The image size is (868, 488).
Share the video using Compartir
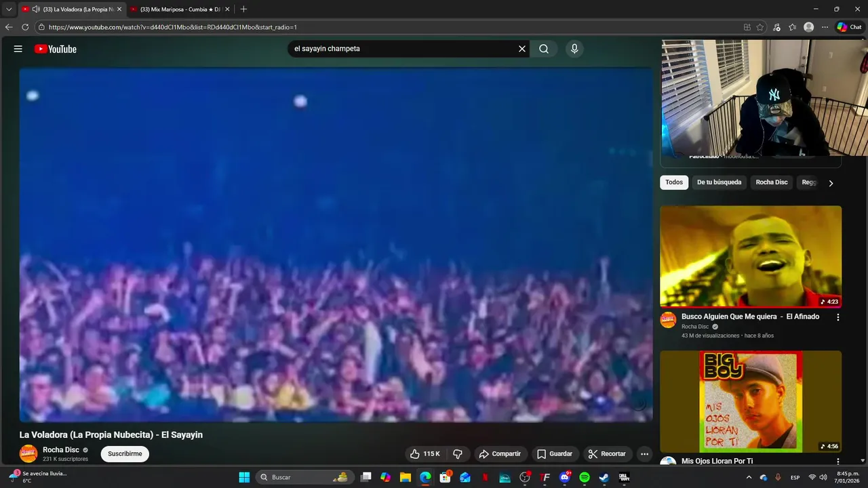(x=500, y=454)
